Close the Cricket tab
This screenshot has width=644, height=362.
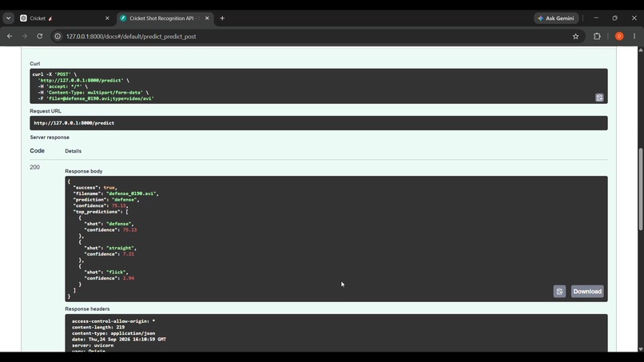pyautogui.click(x=107, y=18)
